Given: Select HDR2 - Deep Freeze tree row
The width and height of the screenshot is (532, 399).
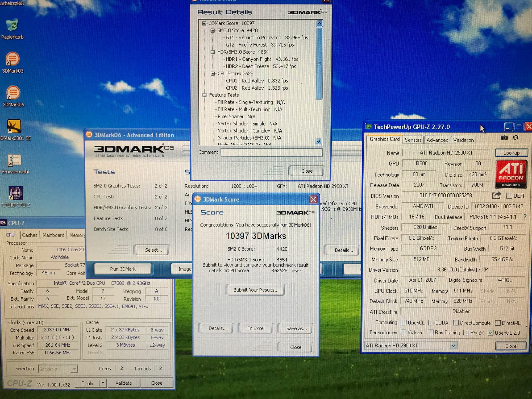Looking at the screenshot, I should coord(261,66).
